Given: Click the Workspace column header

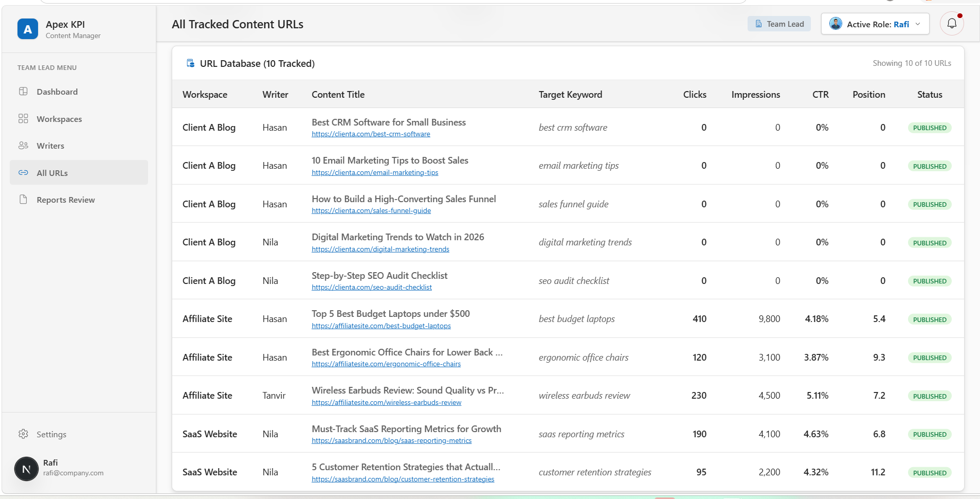Looking at the screenshot, I should [205, 95].
